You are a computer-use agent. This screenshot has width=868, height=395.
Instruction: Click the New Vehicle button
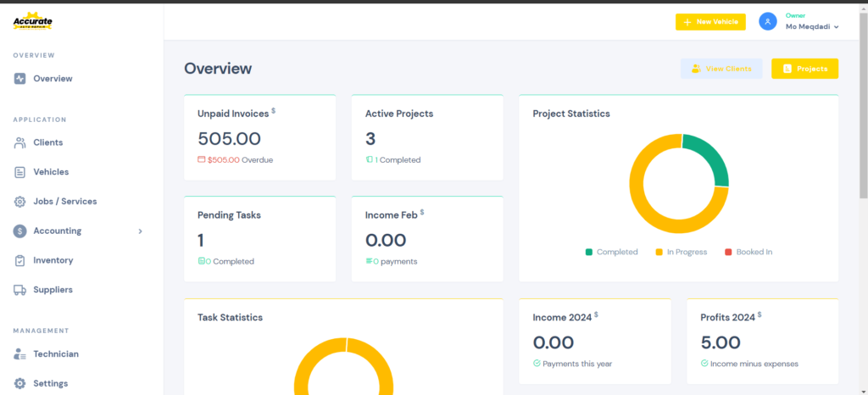pyautogui.click(x=710, y=22)
